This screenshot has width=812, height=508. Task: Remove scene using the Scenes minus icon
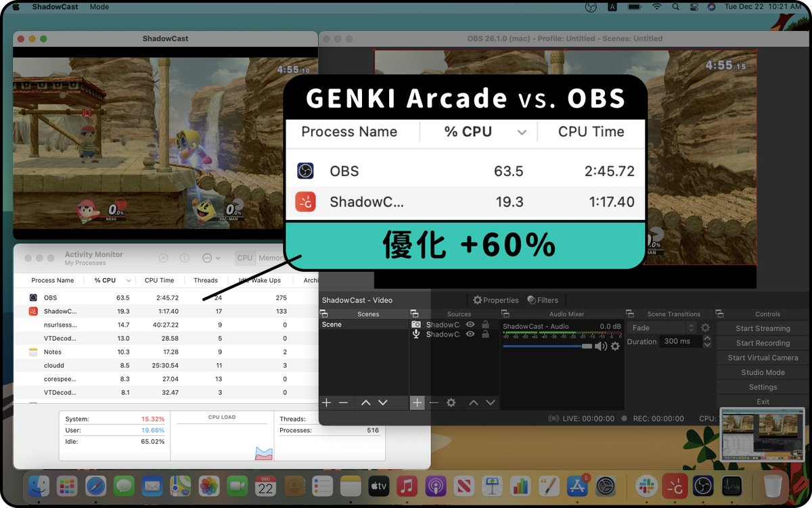(x=343, y=402)
